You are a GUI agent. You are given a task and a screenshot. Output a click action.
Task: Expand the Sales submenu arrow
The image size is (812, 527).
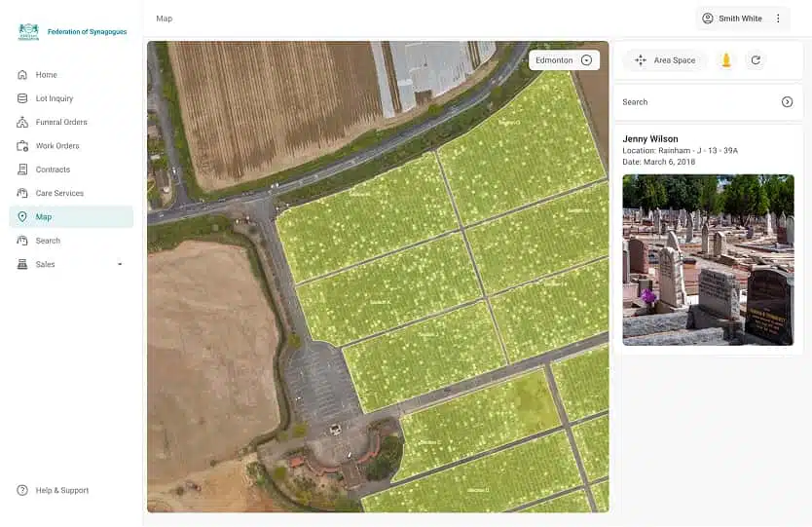pos(120,264)
